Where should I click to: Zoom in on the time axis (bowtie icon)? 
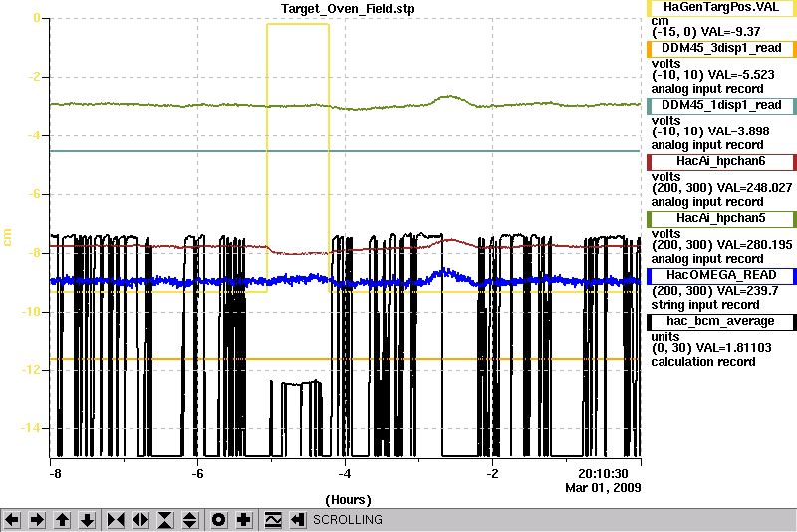point(116,520)
